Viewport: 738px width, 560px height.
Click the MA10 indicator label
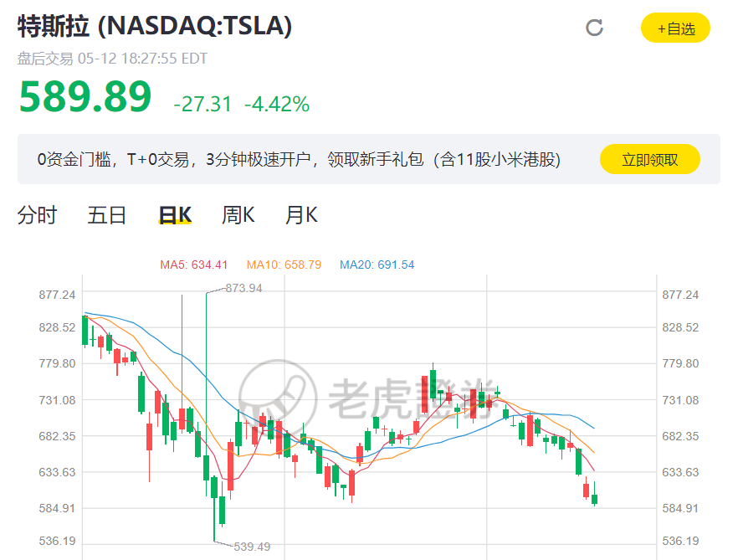[284, 265]
